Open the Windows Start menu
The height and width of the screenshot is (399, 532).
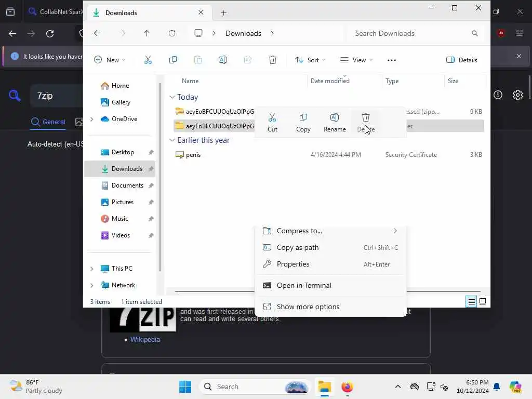185,387
